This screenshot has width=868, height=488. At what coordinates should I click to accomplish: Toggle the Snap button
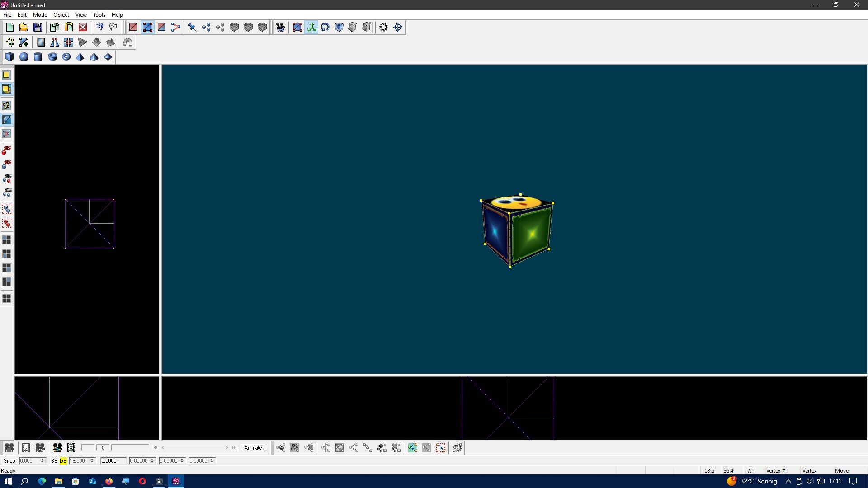9,460
